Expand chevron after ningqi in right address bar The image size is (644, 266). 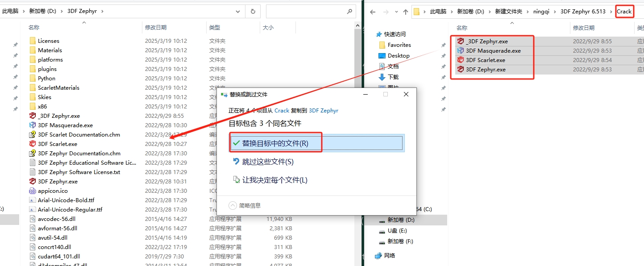pyautogui.click(x=555, y=12)
